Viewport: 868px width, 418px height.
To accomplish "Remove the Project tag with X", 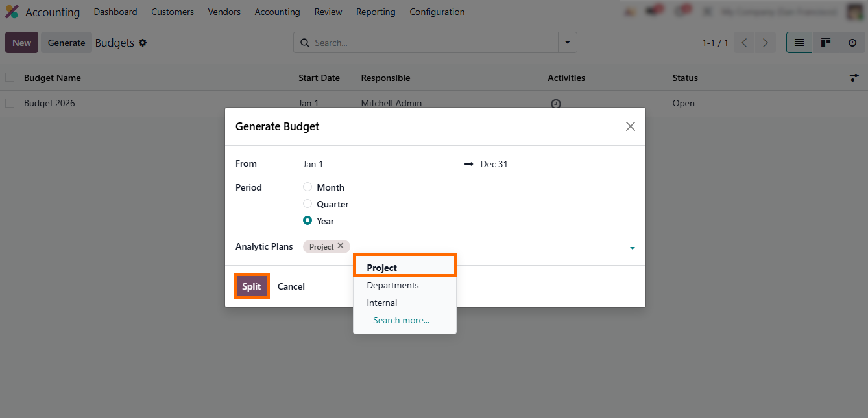I will tap(341, 246).
